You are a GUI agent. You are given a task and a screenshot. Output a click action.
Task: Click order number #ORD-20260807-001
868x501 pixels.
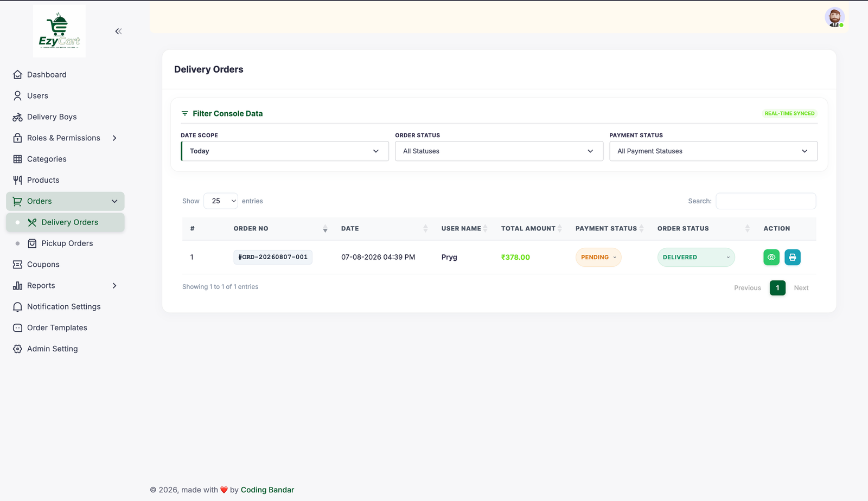[x=273, y=257]
